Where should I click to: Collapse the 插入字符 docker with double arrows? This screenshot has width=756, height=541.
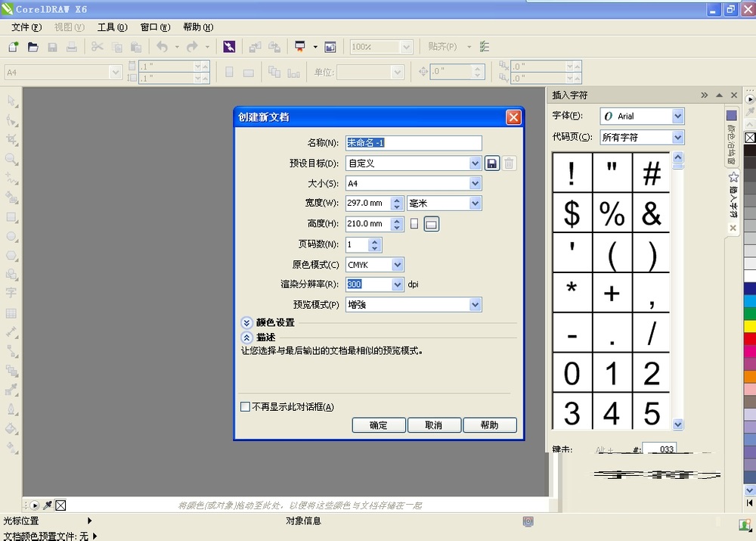(x=705, y=95)
